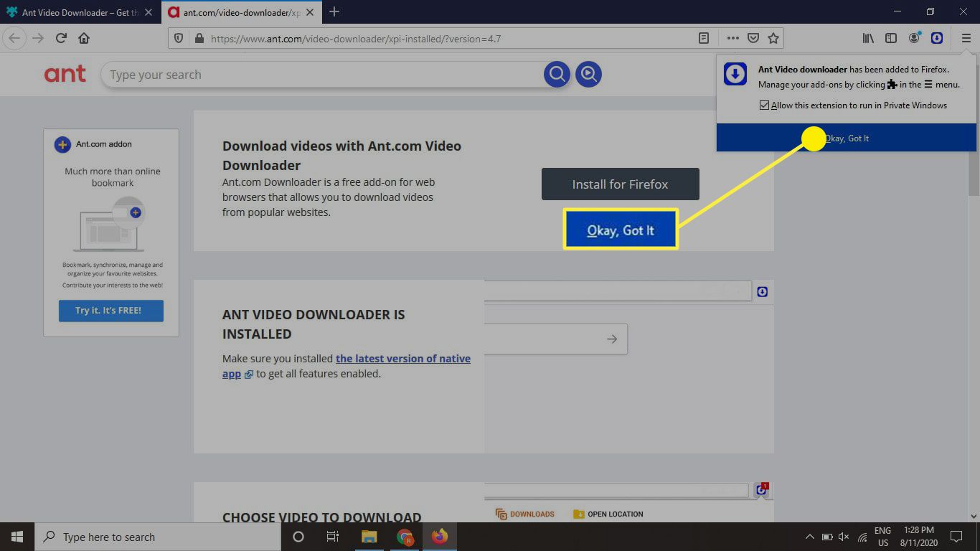Go back with the browser Back arrow

click(14, 38)
